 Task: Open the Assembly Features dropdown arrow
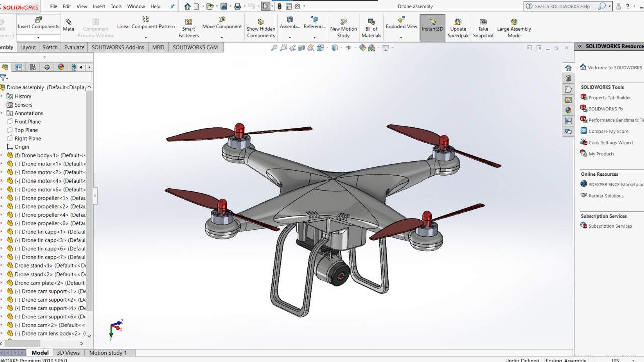(290, 37)
